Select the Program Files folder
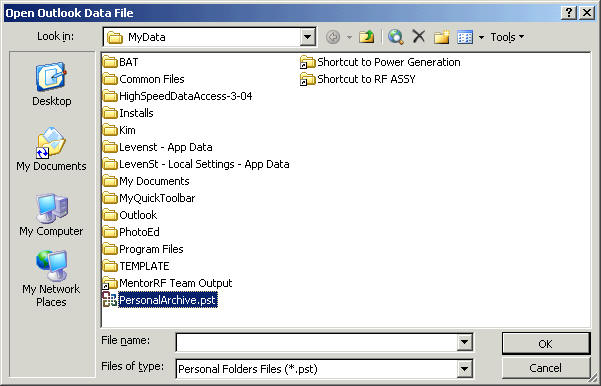Viewport: 601px width, 386px height. [143, 249]
